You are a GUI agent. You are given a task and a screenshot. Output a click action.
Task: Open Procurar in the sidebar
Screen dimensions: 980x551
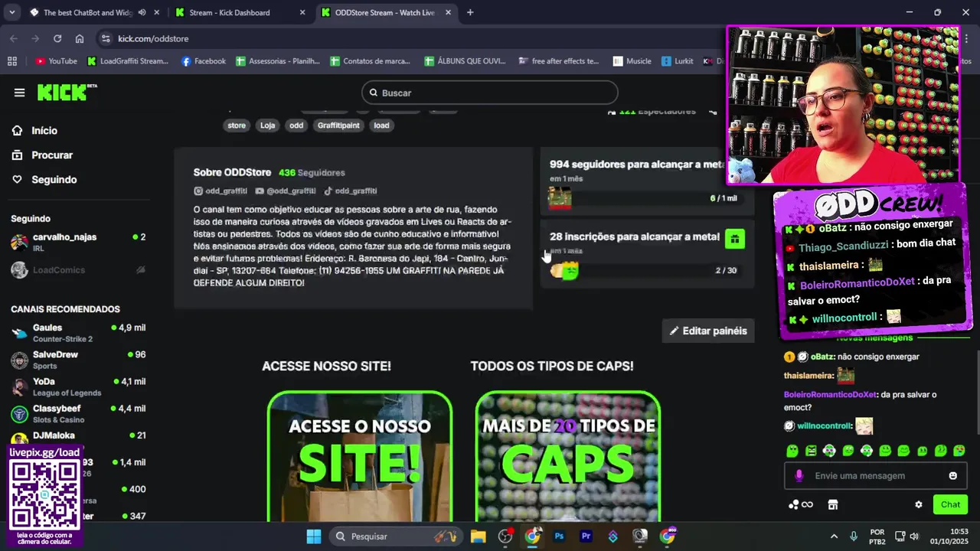[x=52, y=155]
